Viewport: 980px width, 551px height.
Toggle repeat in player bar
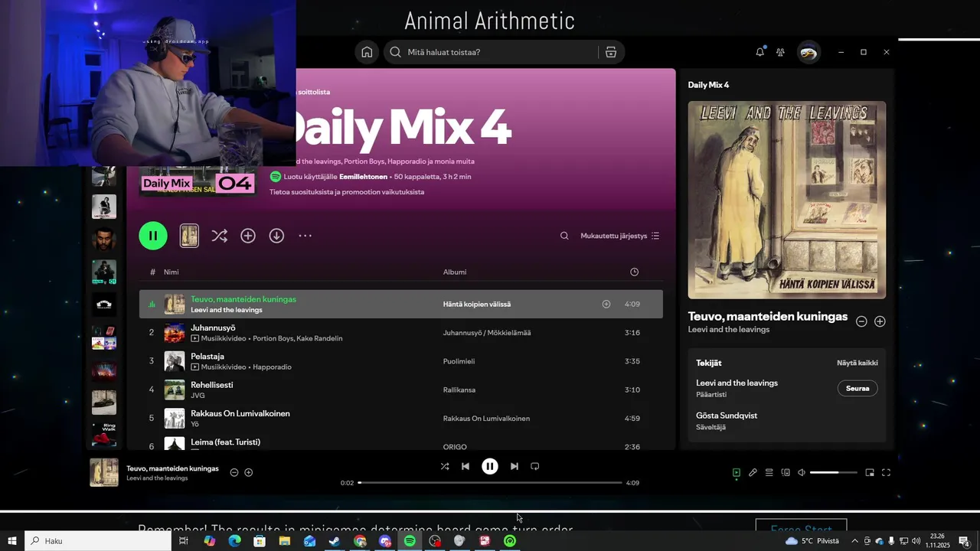[x=535, y=466]
